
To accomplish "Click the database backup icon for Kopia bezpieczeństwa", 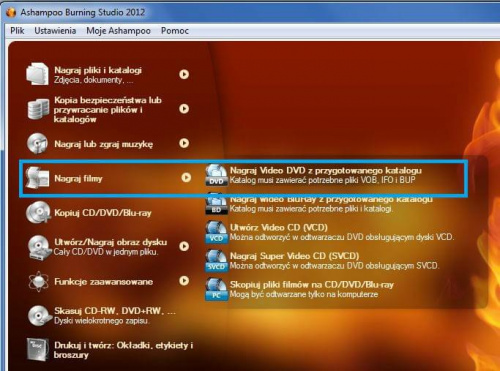I will click(38, 109).
